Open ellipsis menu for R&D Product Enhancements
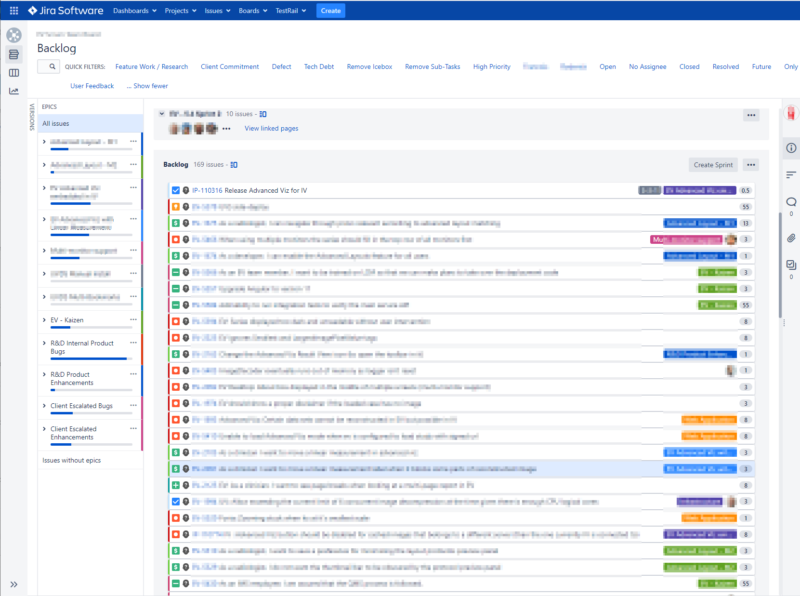800x596 pixels. 133,374
